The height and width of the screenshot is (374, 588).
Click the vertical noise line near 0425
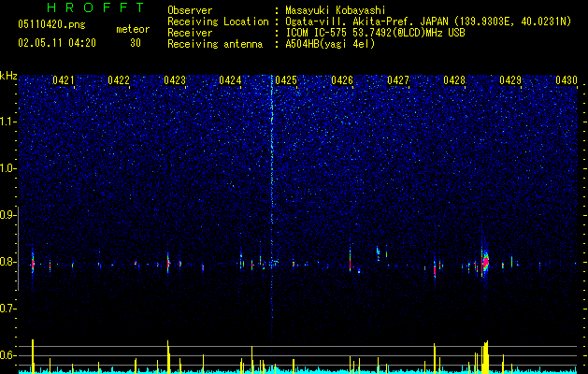[272, 203]
